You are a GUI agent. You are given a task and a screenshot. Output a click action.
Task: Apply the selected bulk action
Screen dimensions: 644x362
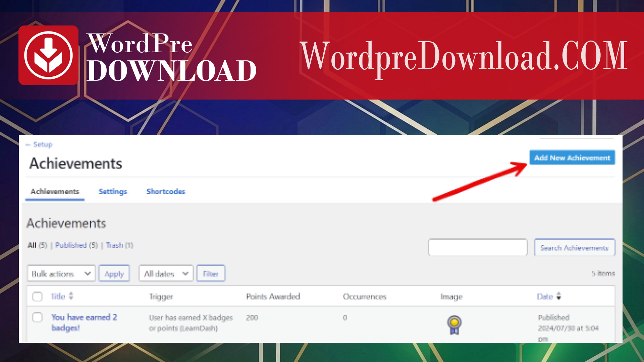[114, 274]
